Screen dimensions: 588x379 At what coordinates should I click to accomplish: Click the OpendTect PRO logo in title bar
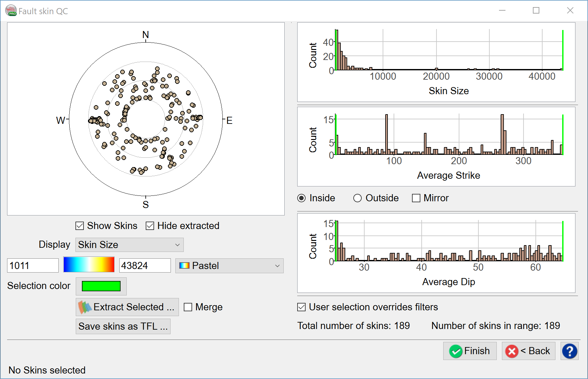11,11
